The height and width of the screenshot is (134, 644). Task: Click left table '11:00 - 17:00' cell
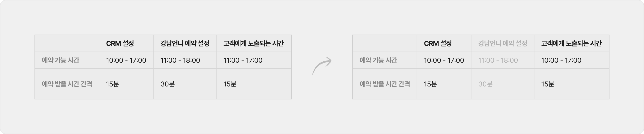pos(243,60)
